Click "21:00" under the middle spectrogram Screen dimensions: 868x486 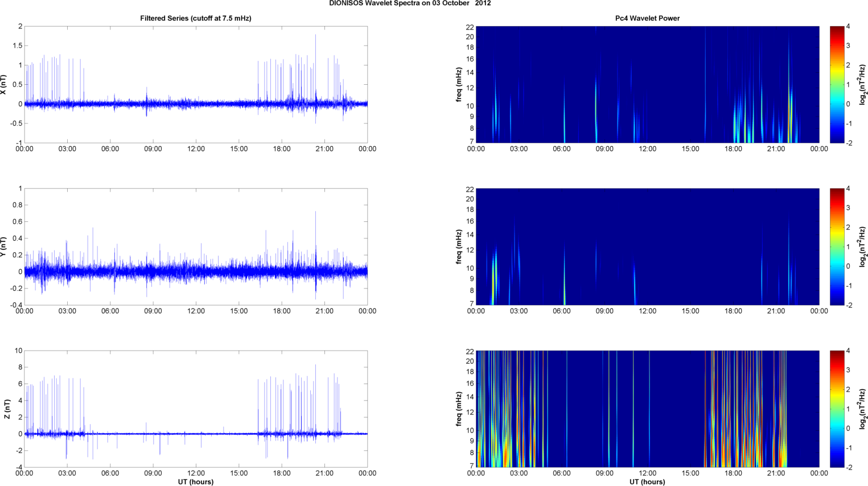776,311
